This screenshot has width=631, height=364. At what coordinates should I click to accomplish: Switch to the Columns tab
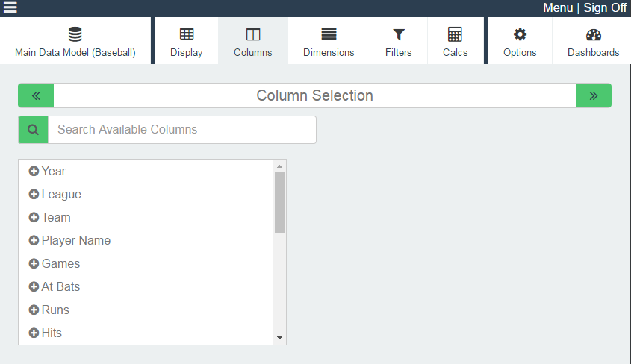point(253,40)
